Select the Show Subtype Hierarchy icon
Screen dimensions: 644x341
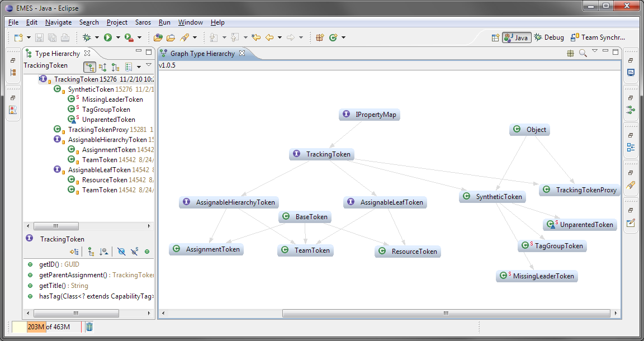coord(115,66)
